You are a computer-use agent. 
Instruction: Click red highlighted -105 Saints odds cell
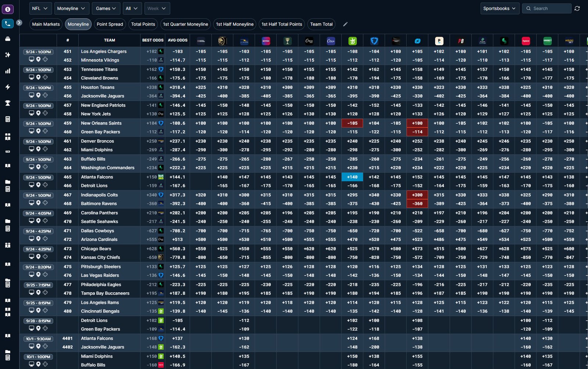(352, 123)
